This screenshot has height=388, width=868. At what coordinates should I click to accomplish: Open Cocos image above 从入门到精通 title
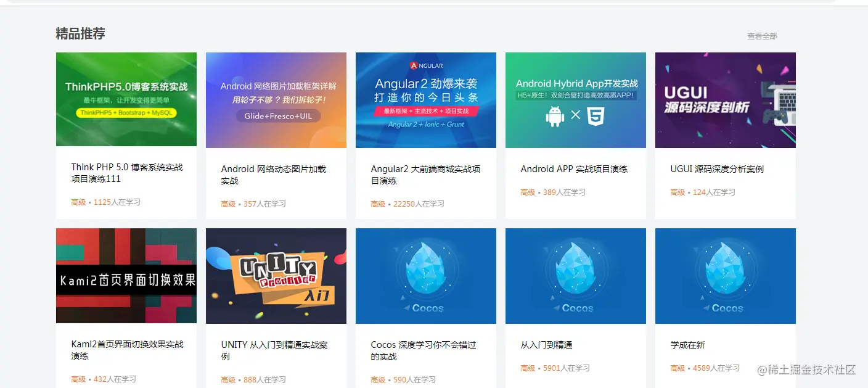[576, 276]
